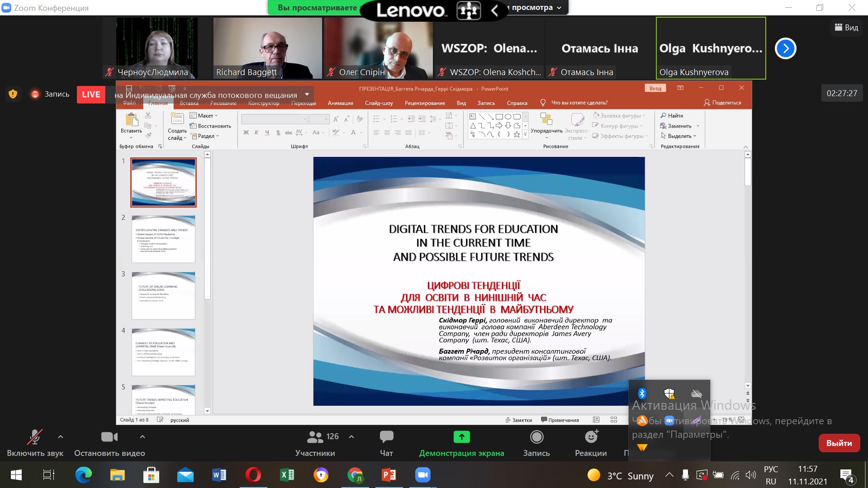Toggle underline Ч formatting
868x488 pixels.
(267, 133)
